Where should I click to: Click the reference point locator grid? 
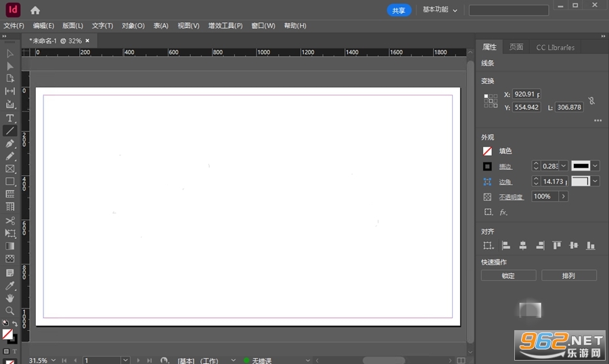click(x=491, y=101)
